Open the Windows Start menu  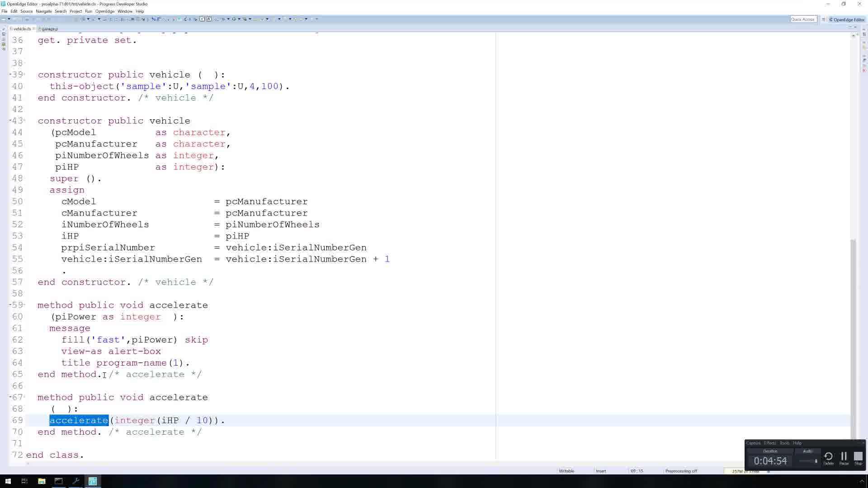pos(8,481)
